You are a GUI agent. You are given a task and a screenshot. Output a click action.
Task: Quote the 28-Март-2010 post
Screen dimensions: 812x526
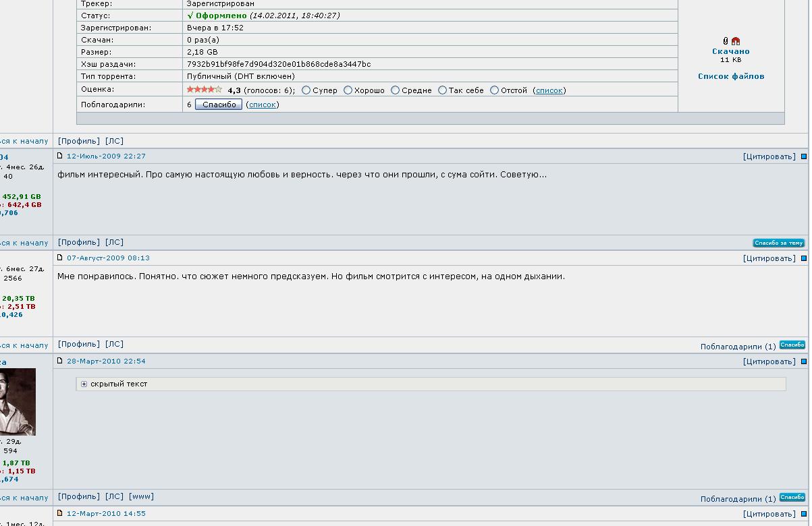(x=769, y=361)
